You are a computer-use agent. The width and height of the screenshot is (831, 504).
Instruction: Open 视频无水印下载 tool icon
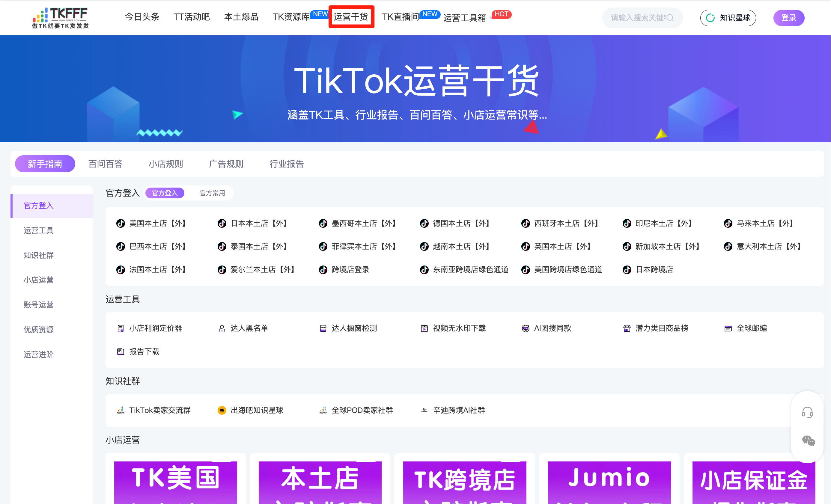(424, 328)
